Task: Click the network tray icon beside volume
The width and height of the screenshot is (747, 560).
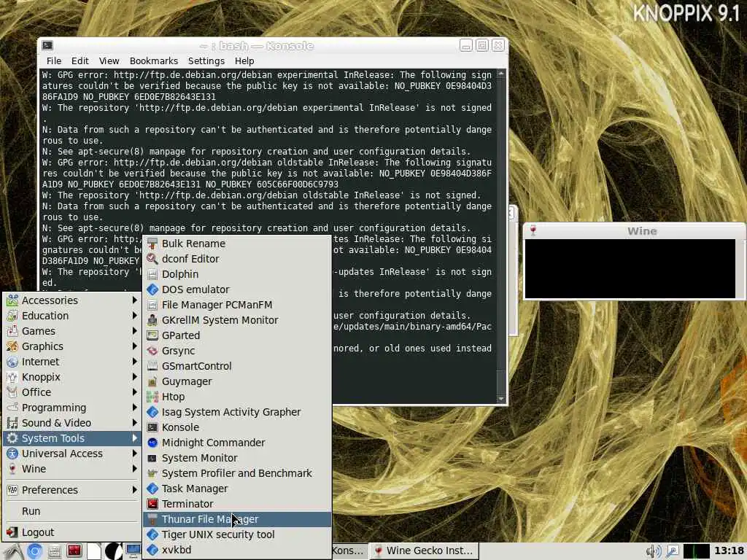Action: tap(672, 551)
